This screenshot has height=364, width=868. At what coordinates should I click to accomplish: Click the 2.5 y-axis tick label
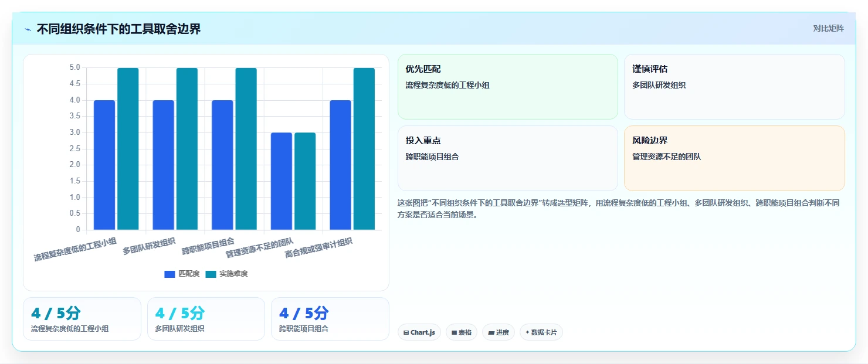(x=74, y=149)
